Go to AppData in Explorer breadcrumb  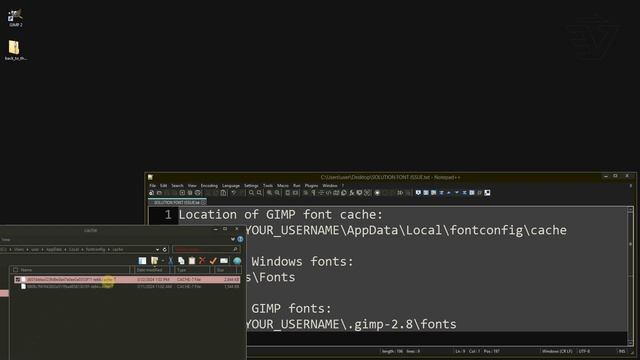tap(53, 249)
